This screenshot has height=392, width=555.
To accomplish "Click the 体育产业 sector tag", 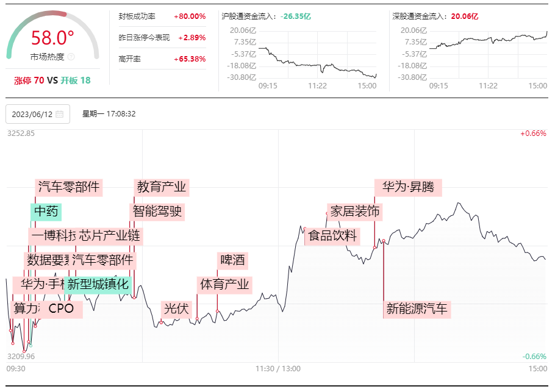I will pos(224,285).
